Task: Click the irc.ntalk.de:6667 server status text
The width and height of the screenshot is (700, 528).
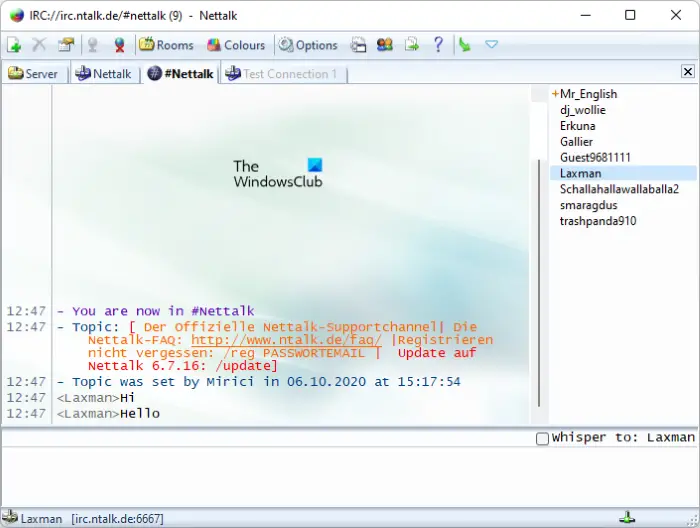Action: [x=117, y=519]
